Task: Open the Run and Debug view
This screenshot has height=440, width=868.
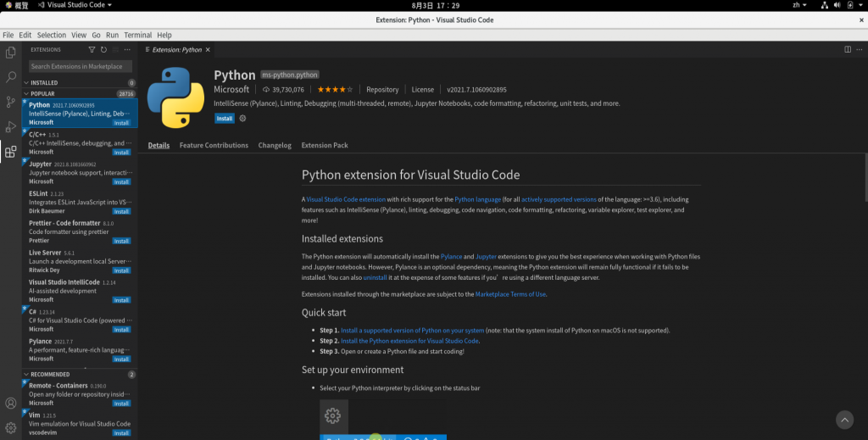Action: click(x=10, y=127)
